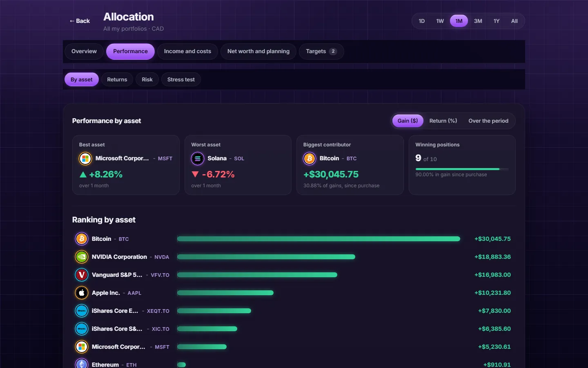The width and height of the screenshot is (588, 368).
Task: Click the Worst asset card heading
Action: point(206,145)
